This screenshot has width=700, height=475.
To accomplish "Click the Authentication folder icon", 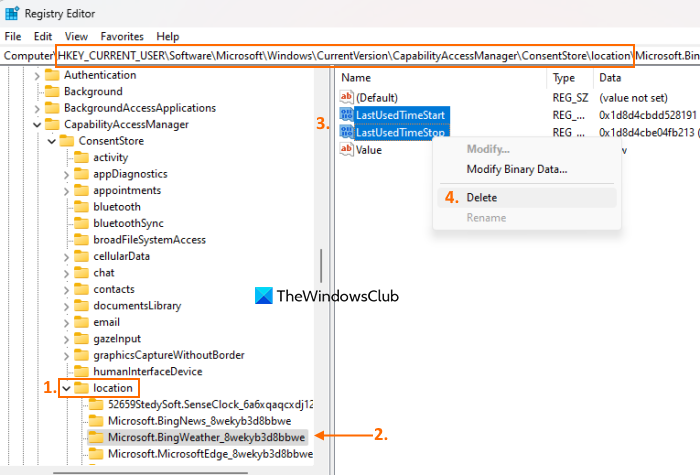I will (52, 75).
